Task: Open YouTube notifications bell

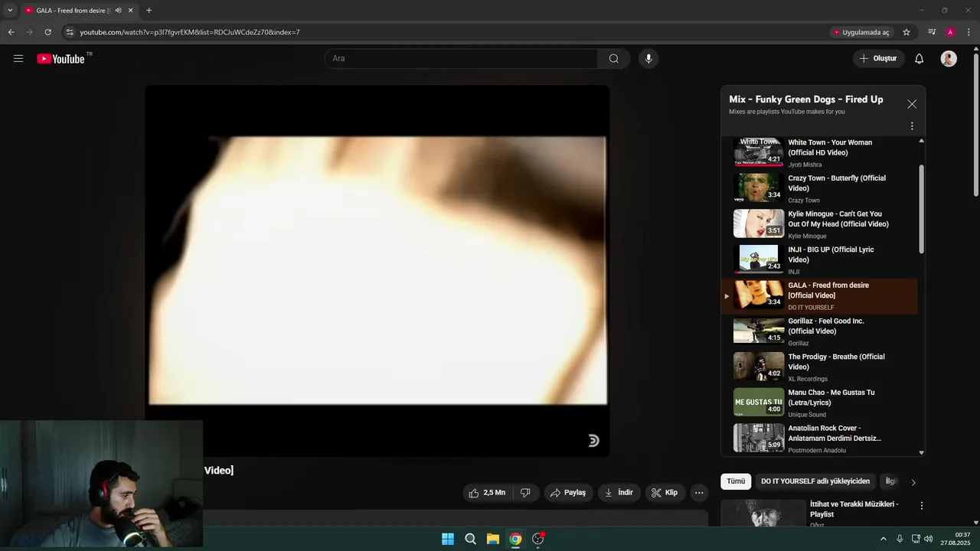Action: pyautogui.click(x=920, y=59)
